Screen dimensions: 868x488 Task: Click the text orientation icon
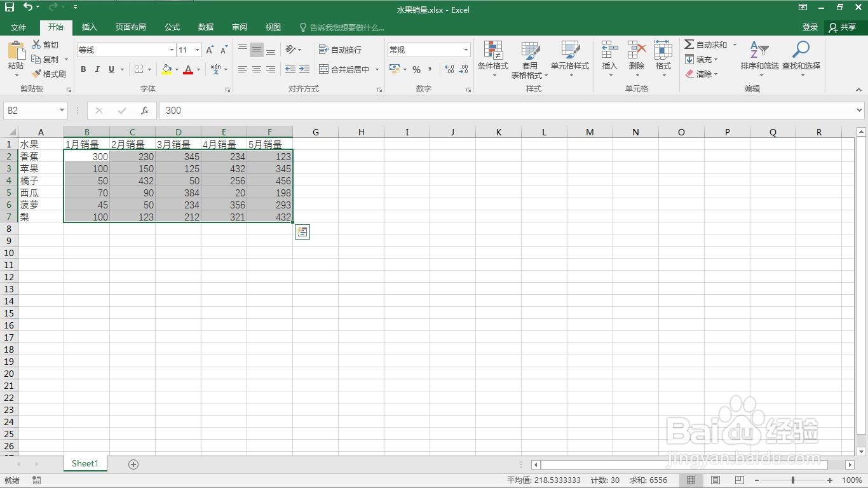(290, 50)
